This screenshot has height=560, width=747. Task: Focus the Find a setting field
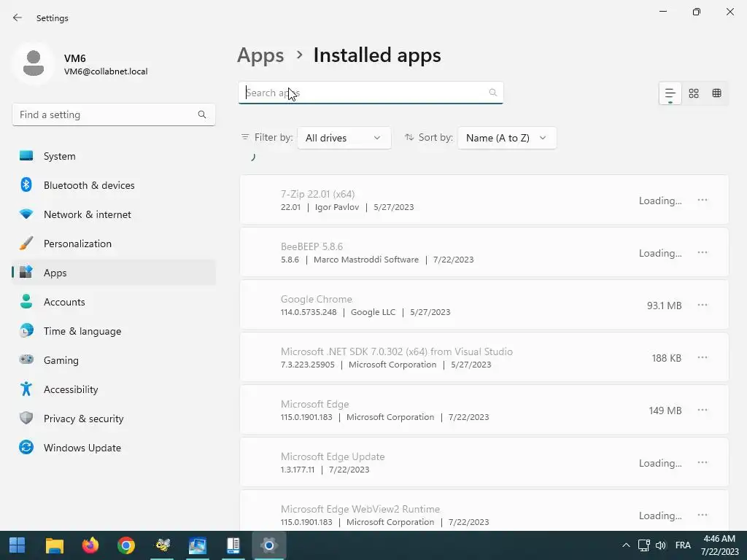(113, 114)
